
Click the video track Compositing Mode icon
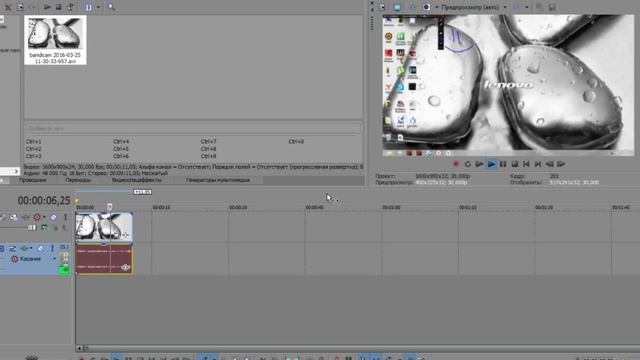click(44, 228)
